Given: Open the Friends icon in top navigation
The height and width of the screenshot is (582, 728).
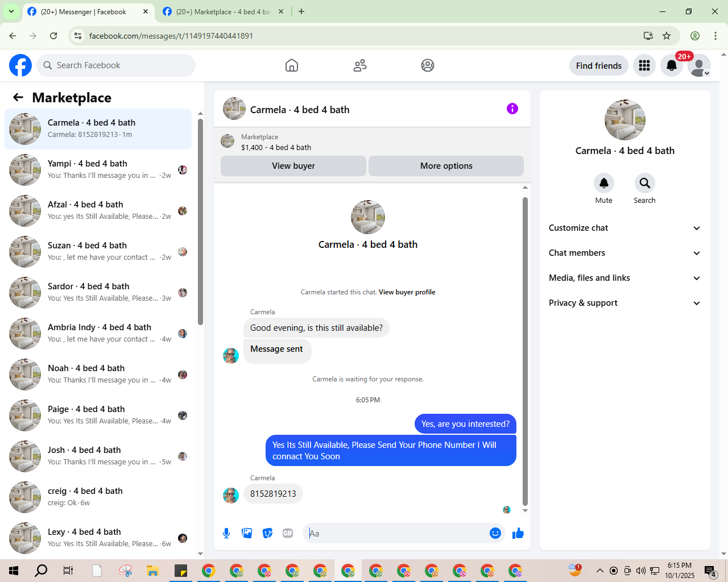Looking at the screenshot, I should 360,65.
